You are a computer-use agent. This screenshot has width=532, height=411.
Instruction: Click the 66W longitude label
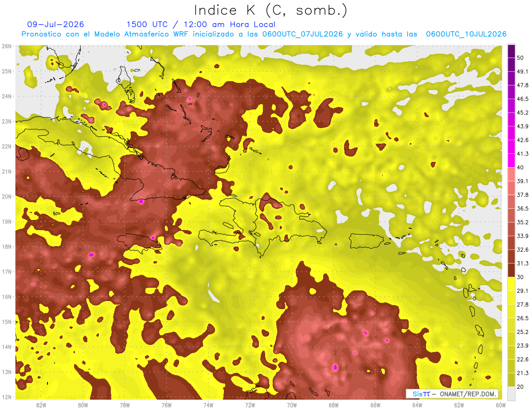[x=375, y=405]
